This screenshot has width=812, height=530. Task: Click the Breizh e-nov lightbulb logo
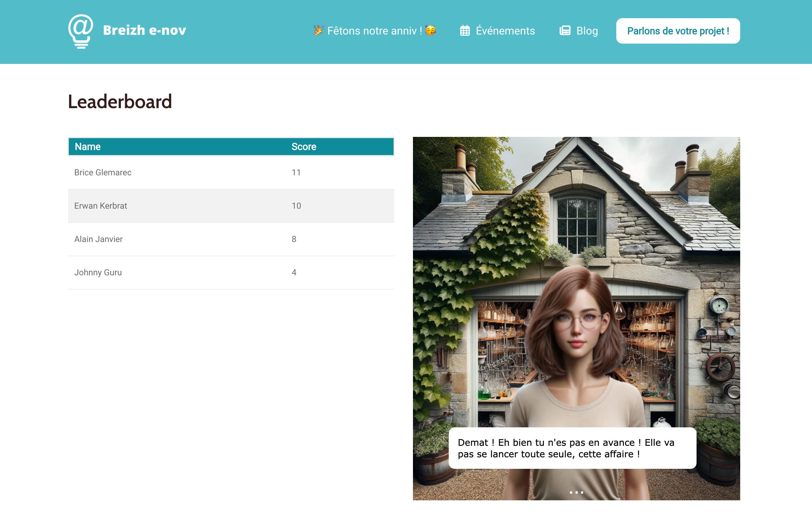click(x=81, y=31)
